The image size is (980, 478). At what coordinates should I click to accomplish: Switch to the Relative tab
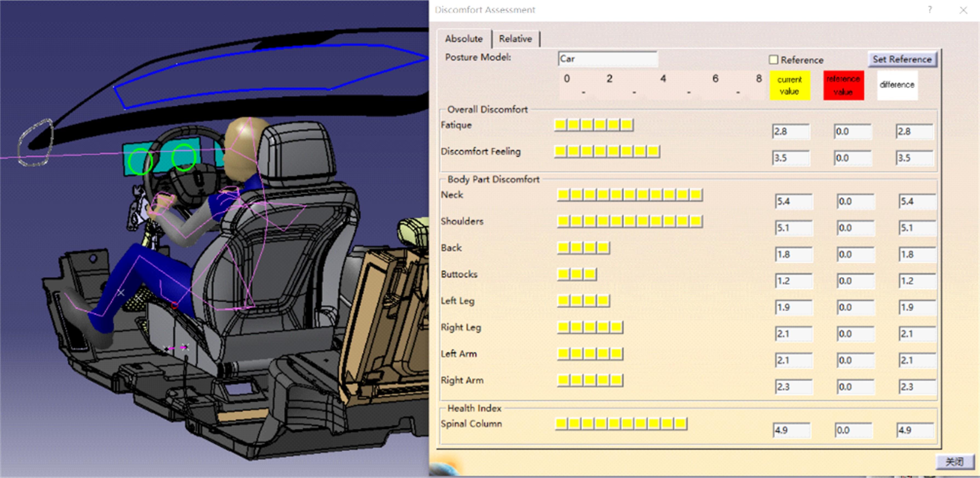(x=515, y=39)
